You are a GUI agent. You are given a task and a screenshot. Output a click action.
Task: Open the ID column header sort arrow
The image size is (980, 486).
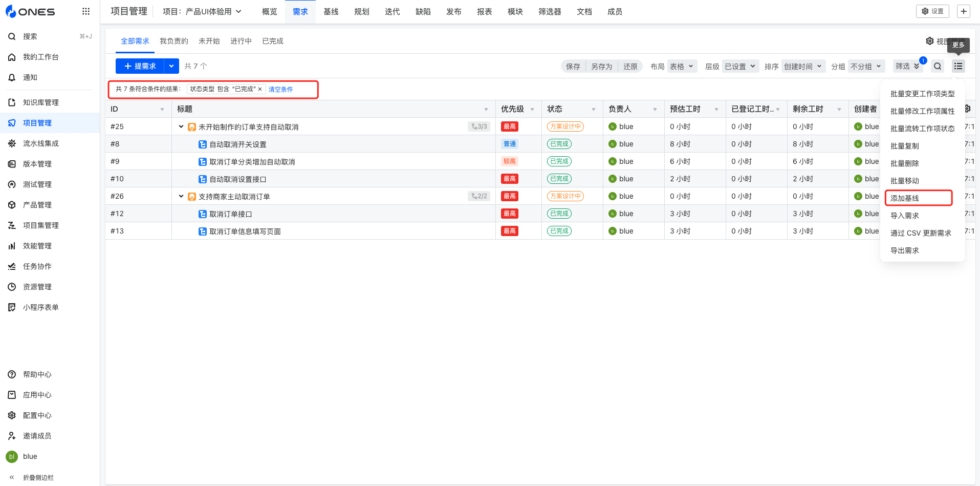tap(162, 110)
